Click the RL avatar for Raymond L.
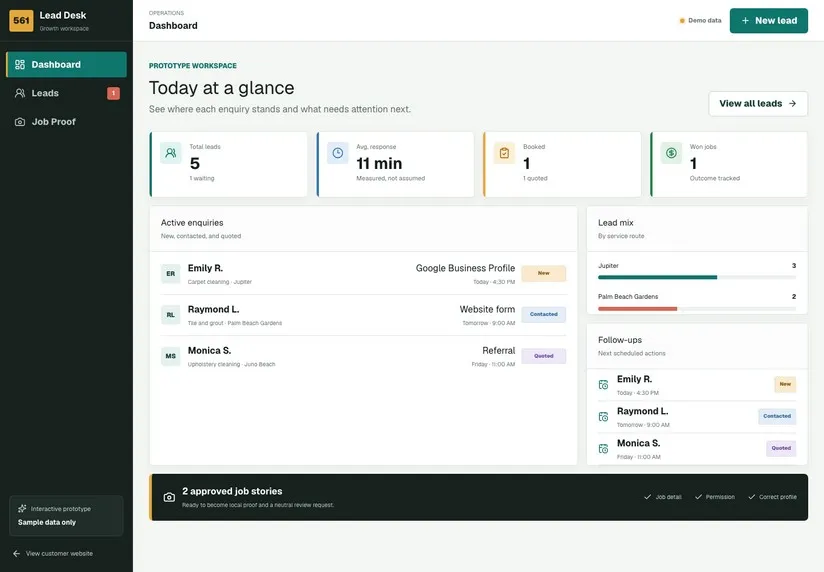This screenshot has width=824, height=572. [x=171, y=315]
